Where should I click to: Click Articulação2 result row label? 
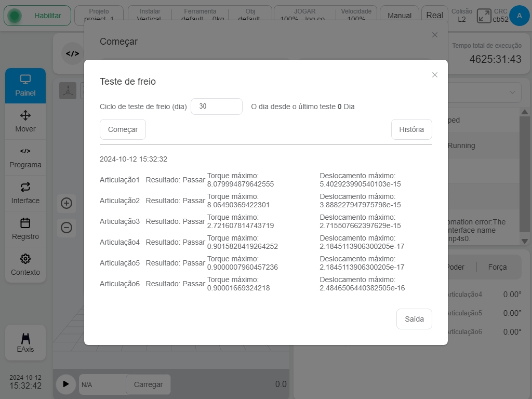(119, 201)
